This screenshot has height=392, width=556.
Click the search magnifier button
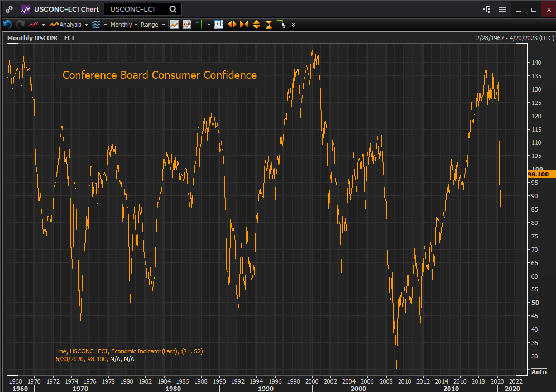pyautogui.click(x=173, y=9)
